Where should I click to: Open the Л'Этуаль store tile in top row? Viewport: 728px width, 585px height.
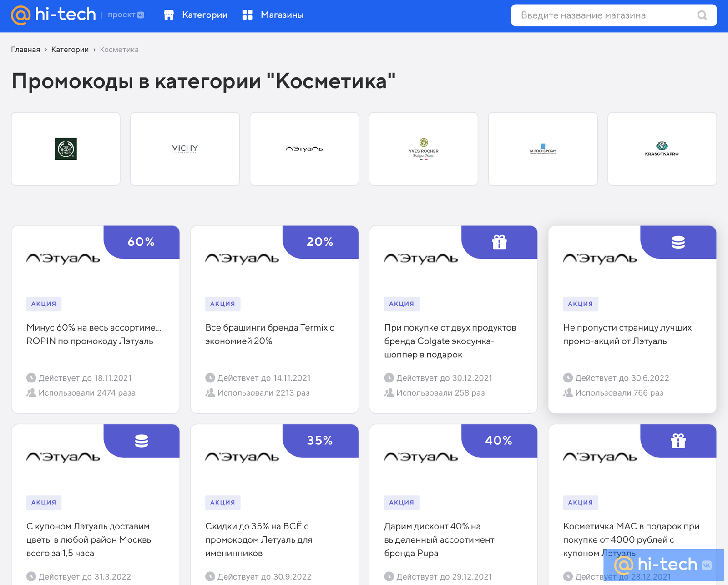pos(304,149)
